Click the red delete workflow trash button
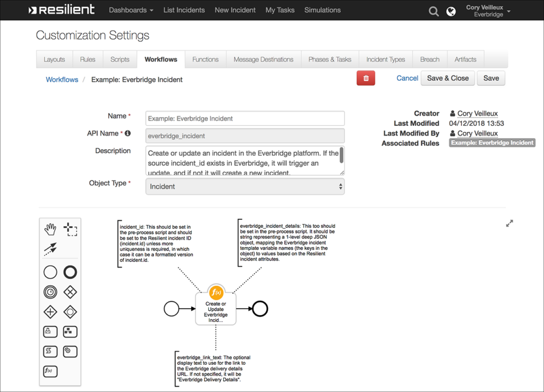This screenshot has height=392, width=544. coord(365,78)
